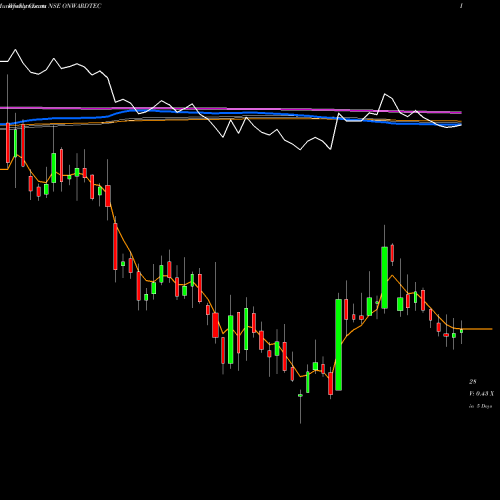Viewport: 500px width, 500px height.
Task: Click the "28" value label
Action: (x=473, y=381)
